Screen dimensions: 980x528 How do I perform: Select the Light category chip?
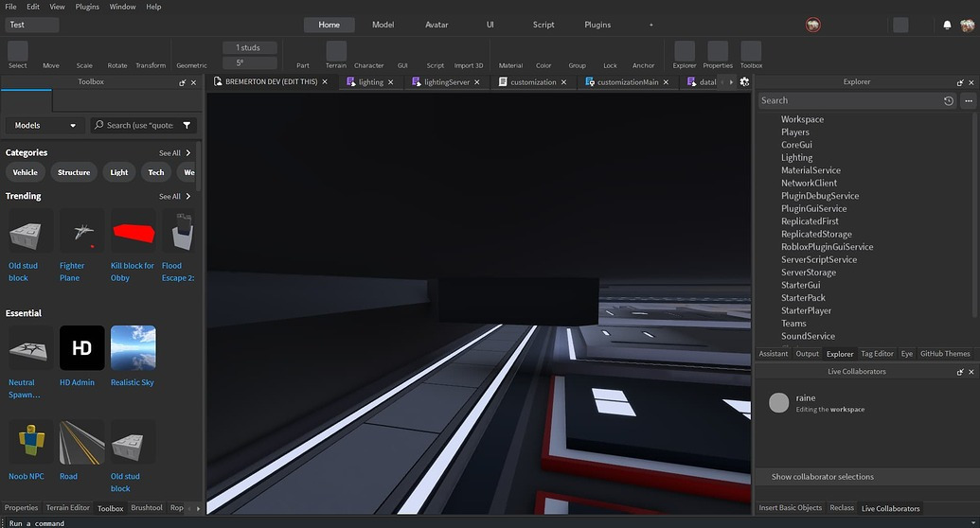[118, 172]
